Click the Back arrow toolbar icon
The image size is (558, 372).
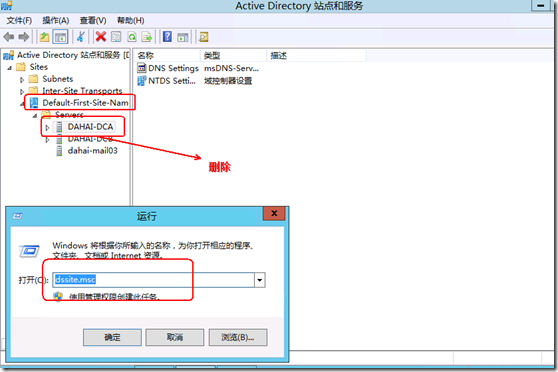coord(9,37)
